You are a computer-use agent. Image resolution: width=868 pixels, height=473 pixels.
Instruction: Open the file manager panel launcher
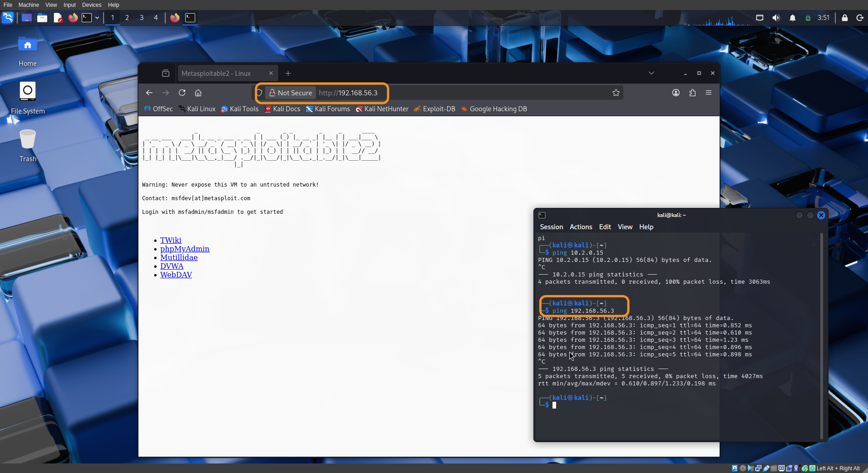tap(42, 18)
